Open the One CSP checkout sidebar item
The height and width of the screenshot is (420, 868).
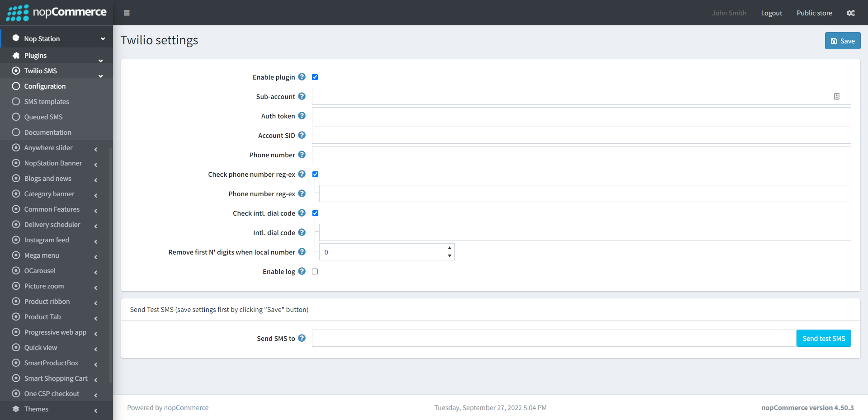coord(57,393)
